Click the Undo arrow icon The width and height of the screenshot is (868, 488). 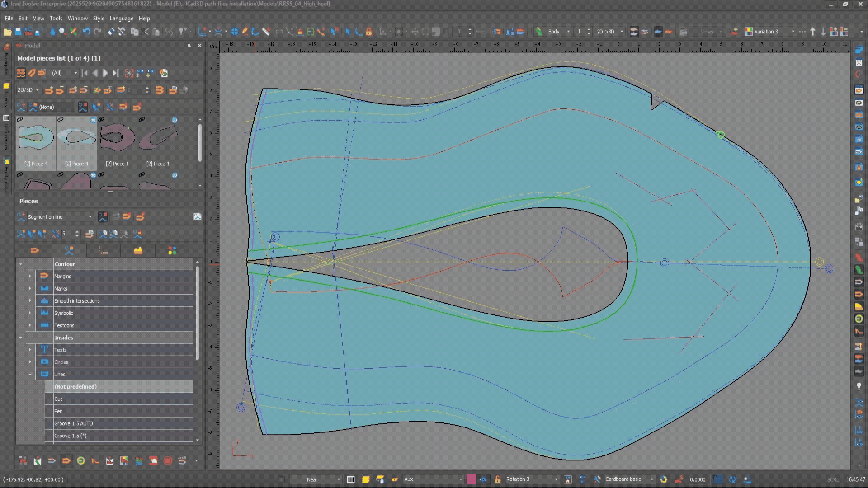(x=86, y=32)
